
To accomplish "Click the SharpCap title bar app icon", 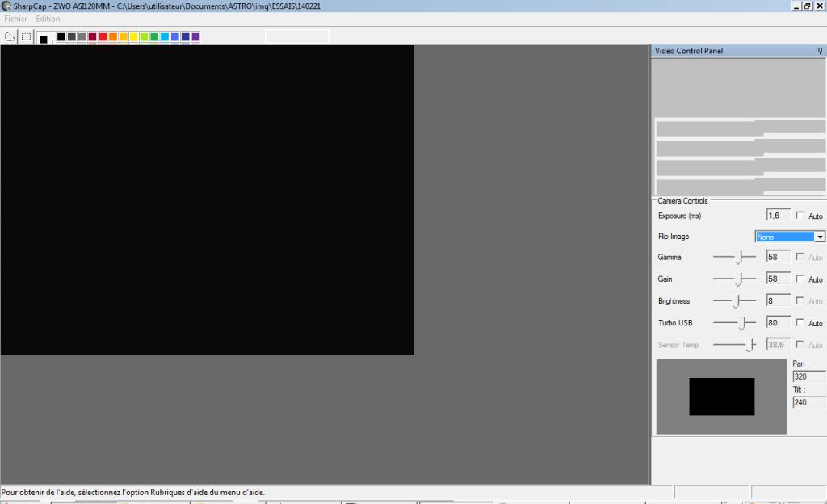I will [x=6, y=6].
